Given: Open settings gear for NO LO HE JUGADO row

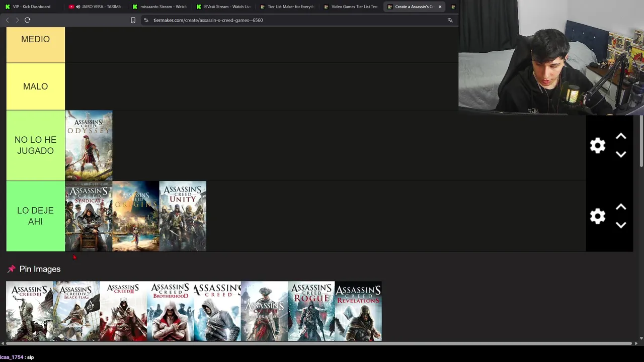Looking at the screenshot, I should [x=597, y=146].
